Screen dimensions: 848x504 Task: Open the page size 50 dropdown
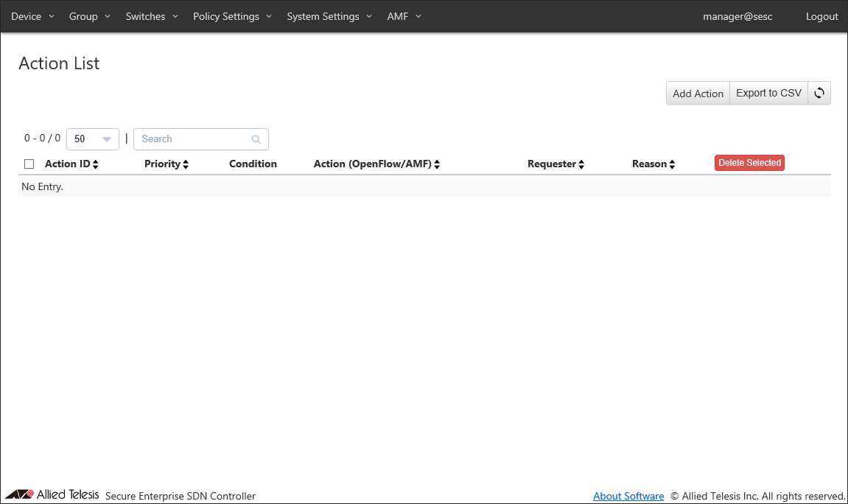pyautogui.click(x=93, y=139)
